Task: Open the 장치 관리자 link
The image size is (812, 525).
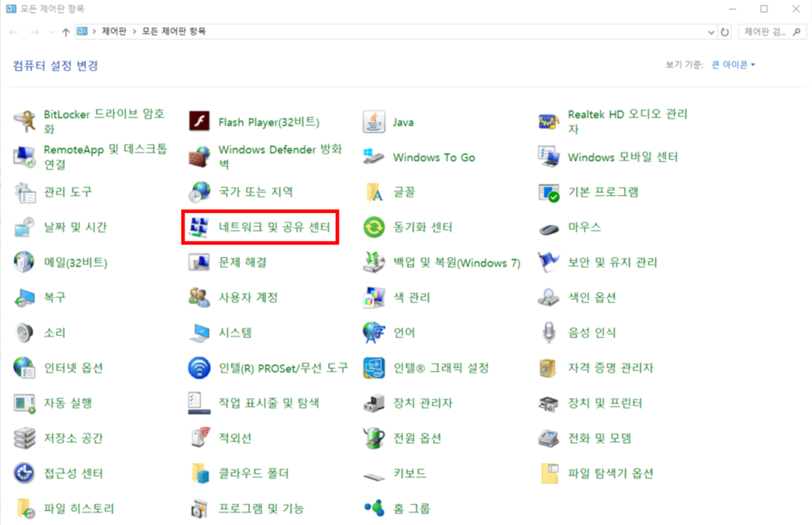Action: [422, 403]
